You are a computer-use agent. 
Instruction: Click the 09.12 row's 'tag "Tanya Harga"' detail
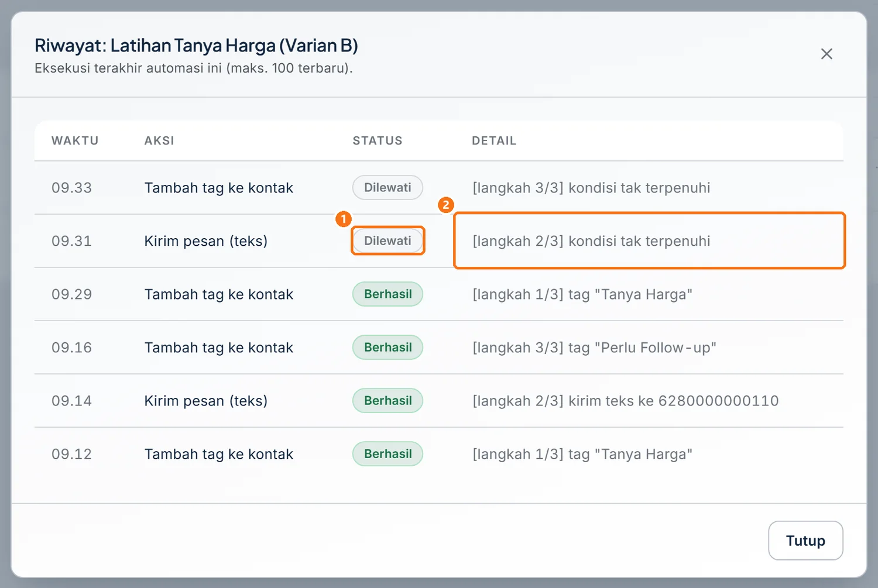(x=630, y=454)
